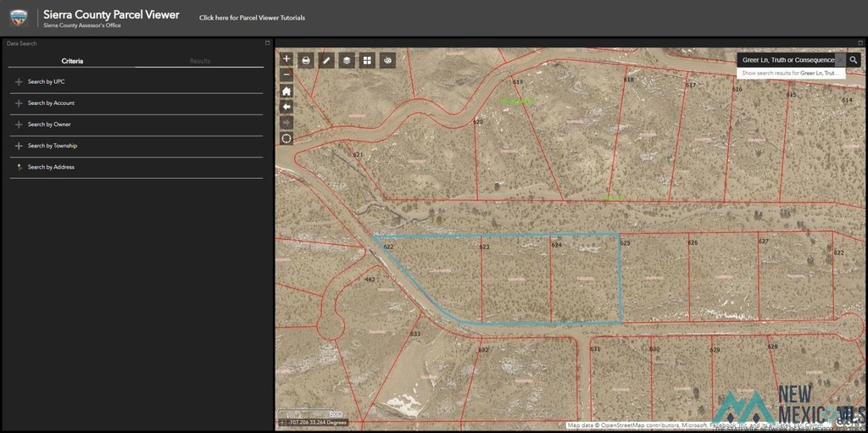Return map to default home extent
Viewport: 868px width, 433px height.
[287, 91]
